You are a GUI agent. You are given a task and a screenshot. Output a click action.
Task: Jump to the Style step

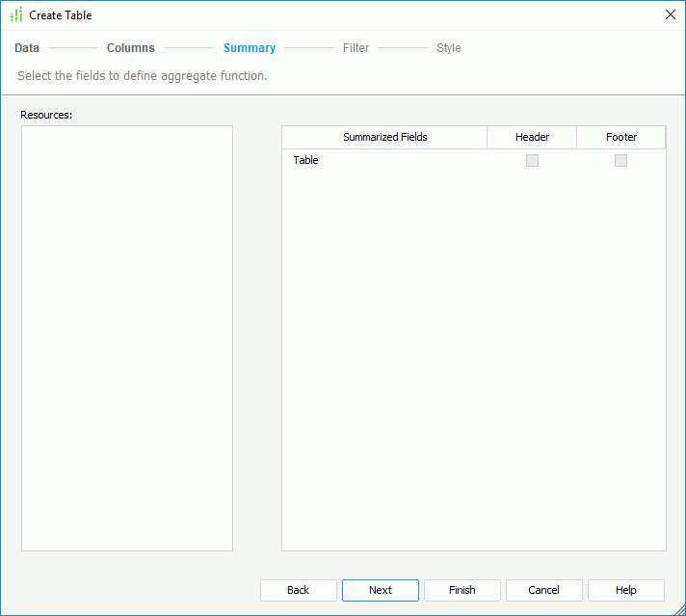pyautogui.click(x=448, y=48)
